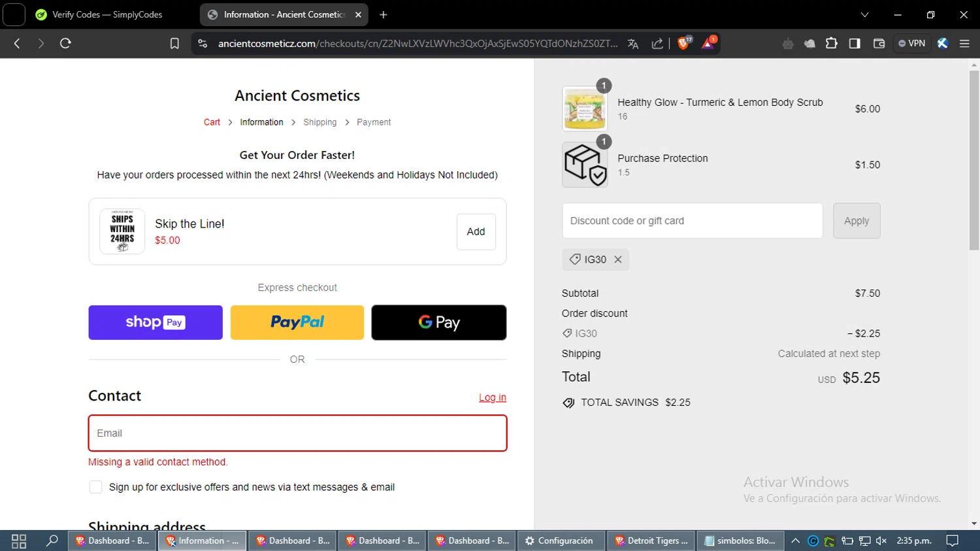Screen dimensions: 980x551
Task: Open the Brave Wallet icon
Action: coord(879,43)
